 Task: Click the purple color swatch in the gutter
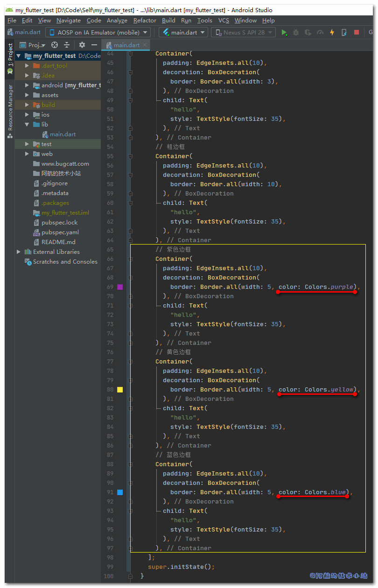click(x=120, y=287)
